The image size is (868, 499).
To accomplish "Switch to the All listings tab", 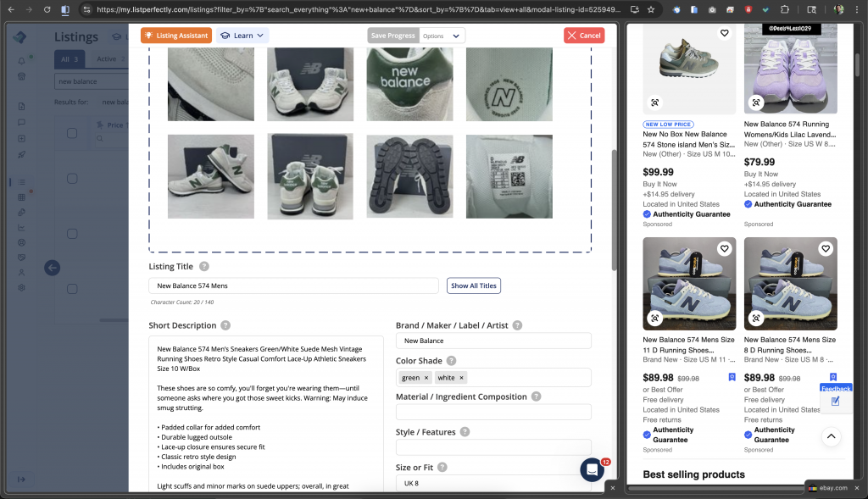I will 70,59.
